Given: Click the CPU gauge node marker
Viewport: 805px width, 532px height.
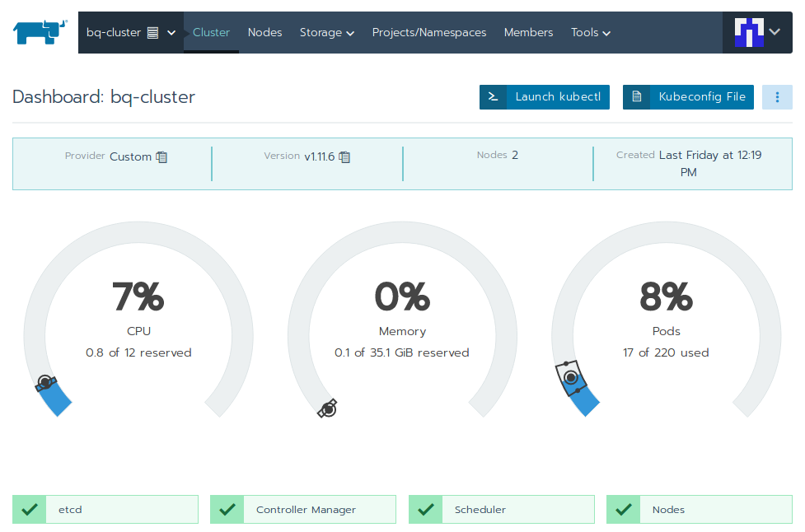Looking at the screenshot, I should [x=46, y=383].
